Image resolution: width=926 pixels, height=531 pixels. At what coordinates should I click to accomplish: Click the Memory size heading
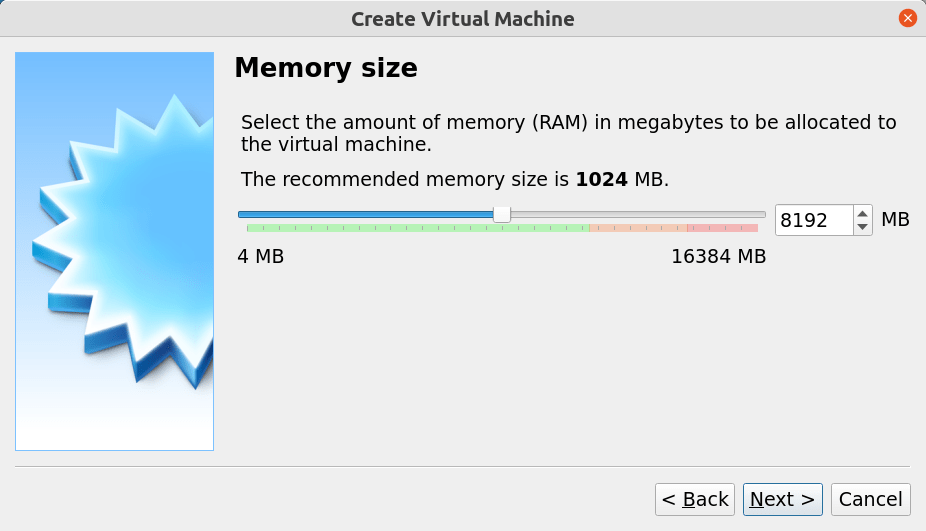click(x=325, y=69)
